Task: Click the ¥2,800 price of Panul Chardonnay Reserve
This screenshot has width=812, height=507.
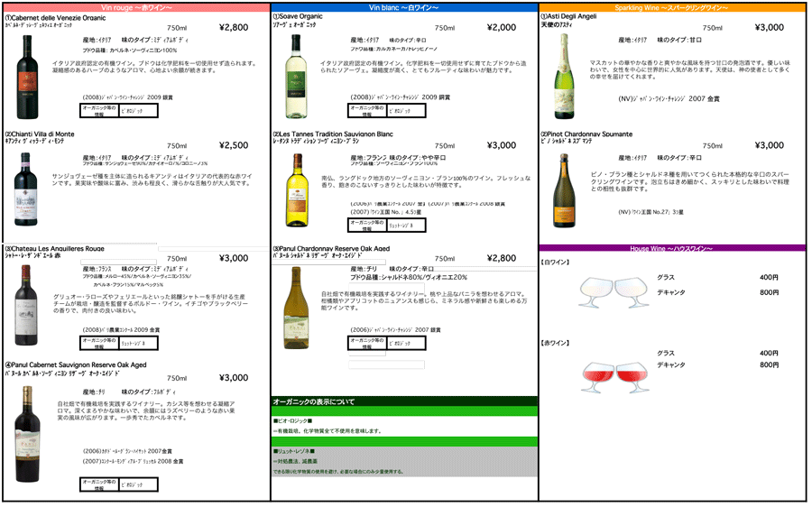Action: 502,258
